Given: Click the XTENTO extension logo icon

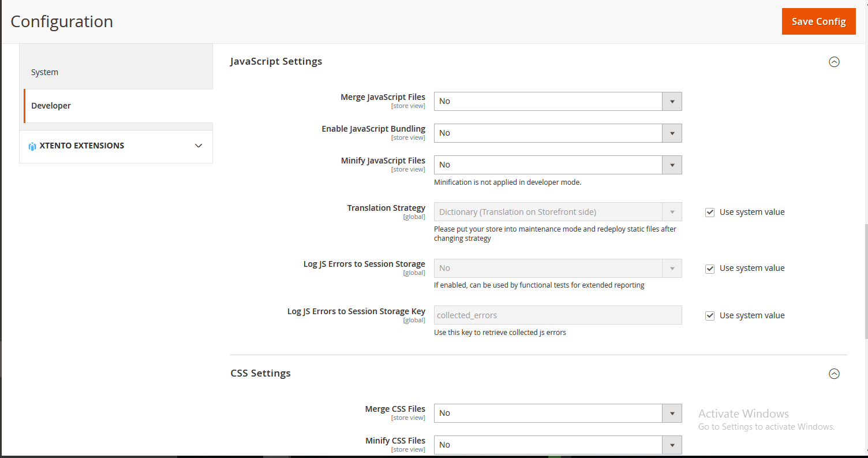Looking at the screenshot, I should point(32,146).
